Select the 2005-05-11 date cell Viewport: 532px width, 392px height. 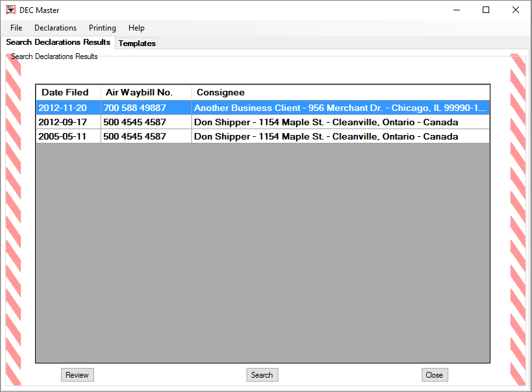coord(68,136)
